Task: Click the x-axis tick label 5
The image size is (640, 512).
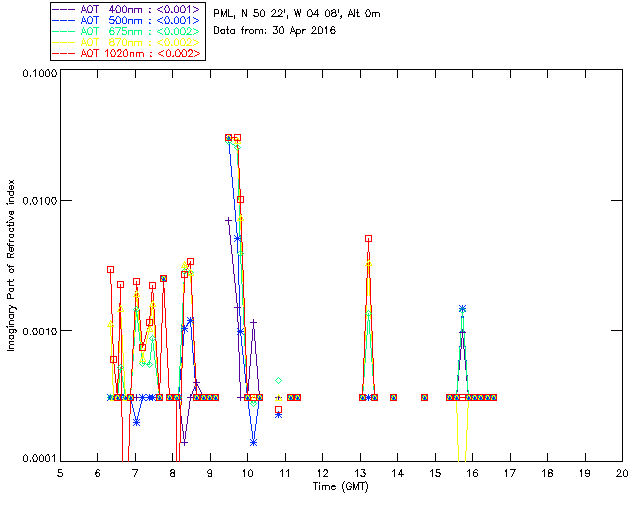Action: (60, 473)
